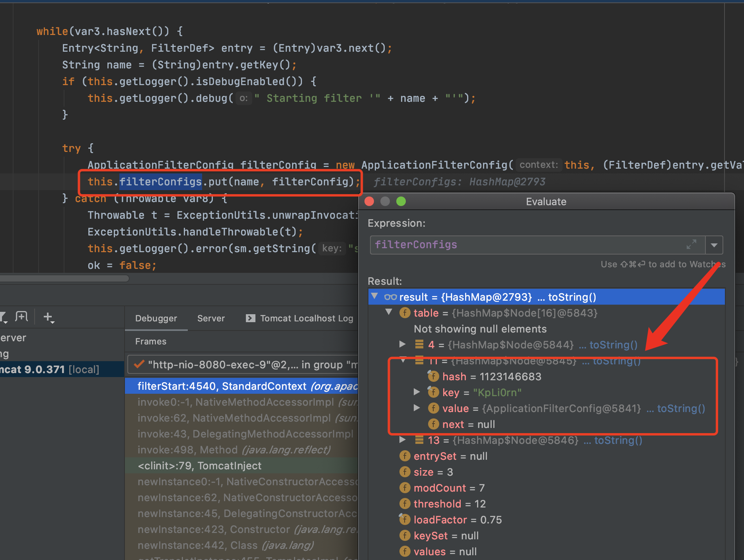The height and width of the screenshot is (560, 744).
Task: Click the terminal icon on the Tomcat Localhost Log tab
Action: (x=250, y=318)
